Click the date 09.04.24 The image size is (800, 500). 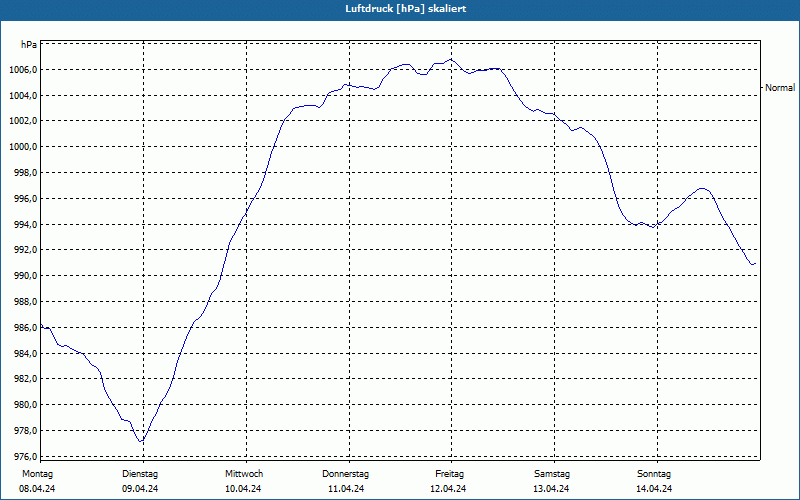point(140,489)
